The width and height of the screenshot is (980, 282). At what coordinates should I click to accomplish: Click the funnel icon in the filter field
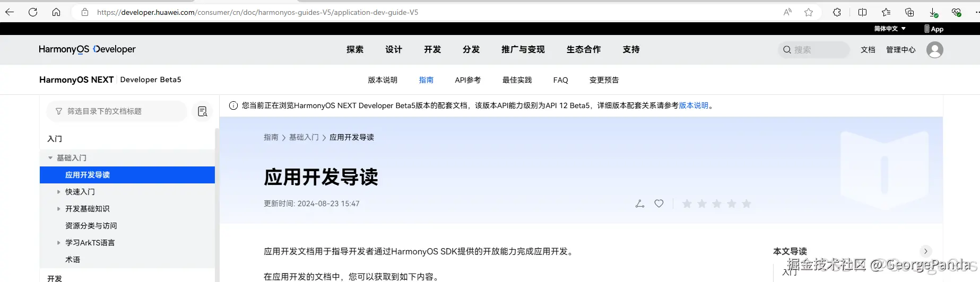(58, 111)
